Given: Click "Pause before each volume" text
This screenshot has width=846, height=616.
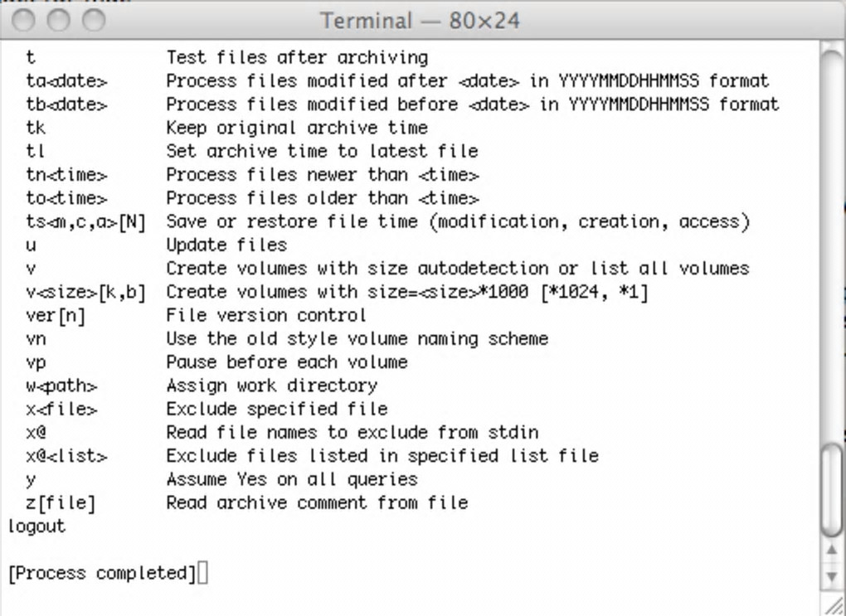Looking at the screenshot, I should pyautogui.click(x=286, y=362).
